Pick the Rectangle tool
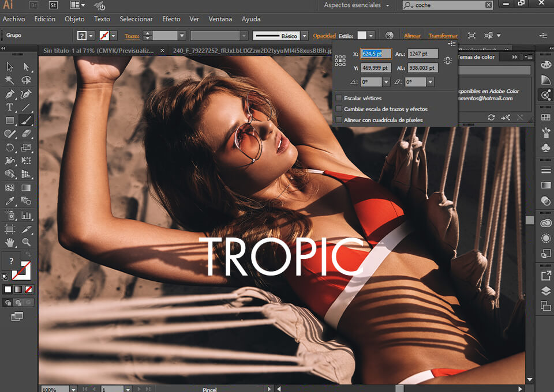 click(x=10, y=119)
